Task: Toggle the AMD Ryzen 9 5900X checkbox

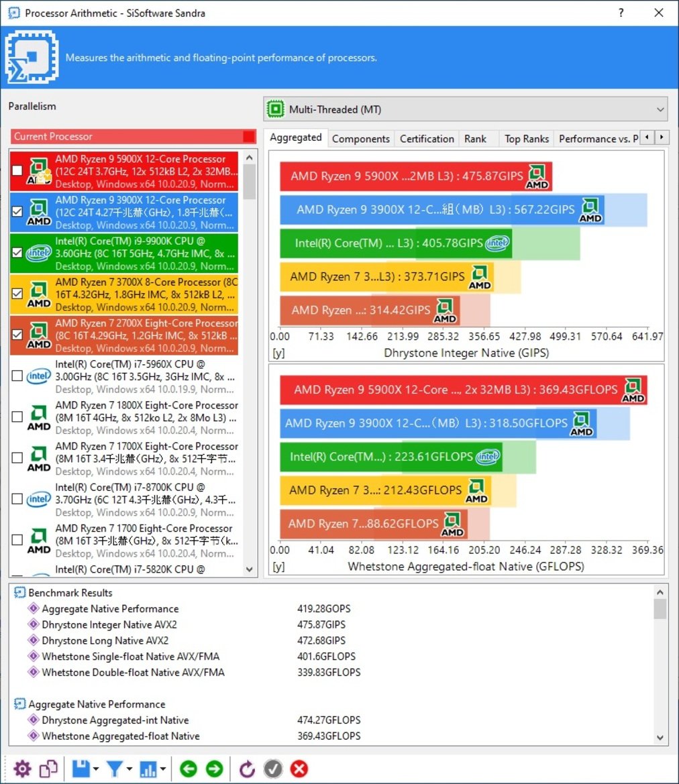Action: [x=17, y=170]
